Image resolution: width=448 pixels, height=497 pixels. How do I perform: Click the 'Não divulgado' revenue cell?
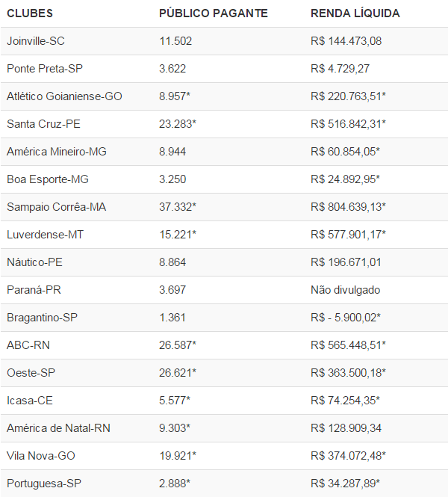click(346, 290)
